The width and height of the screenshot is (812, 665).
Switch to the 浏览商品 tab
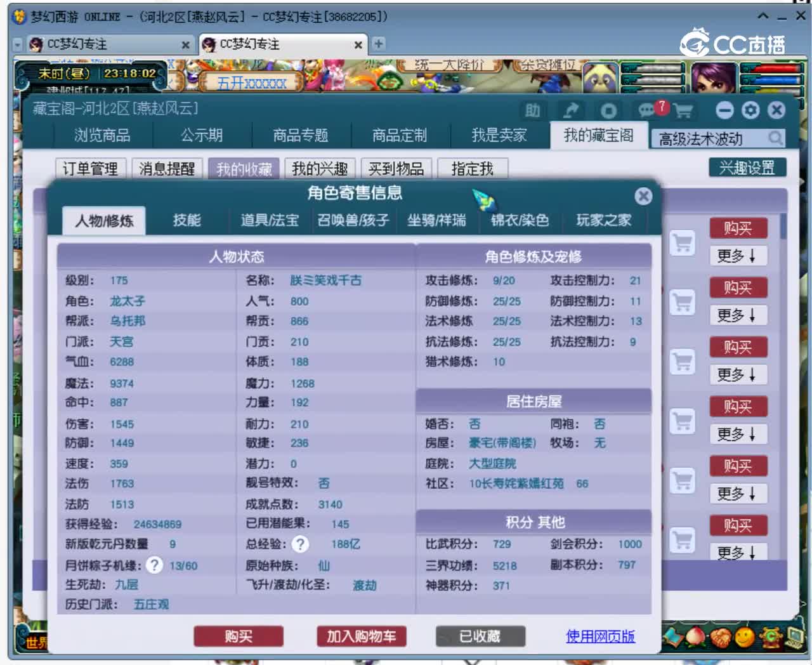102,135
